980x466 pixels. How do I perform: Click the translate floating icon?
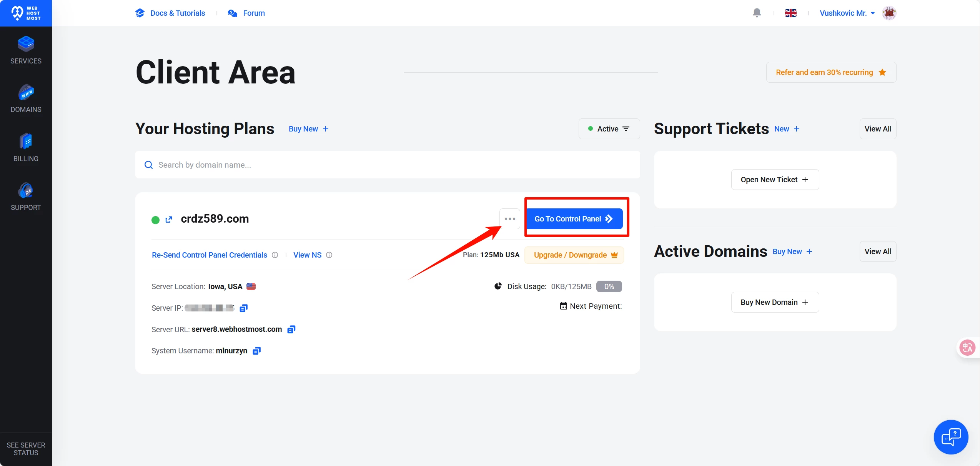[967, 348]
